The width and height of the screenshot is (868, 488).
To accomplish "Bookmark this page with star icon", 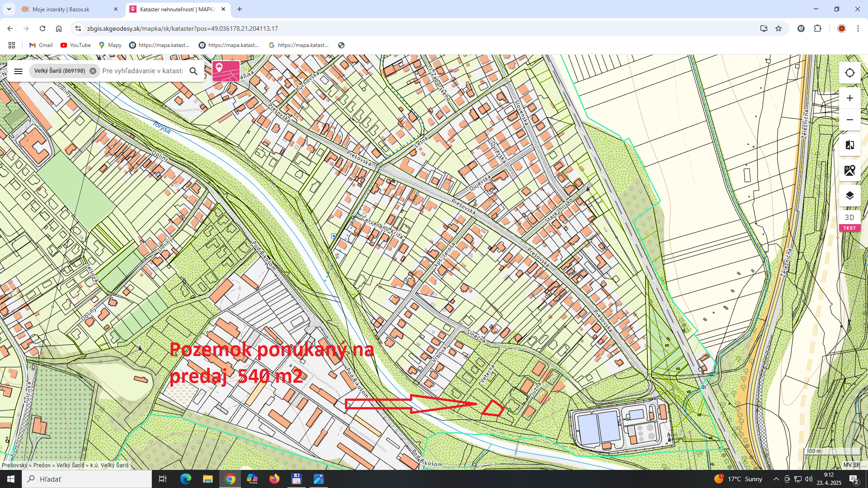I will tap(778, 28).
